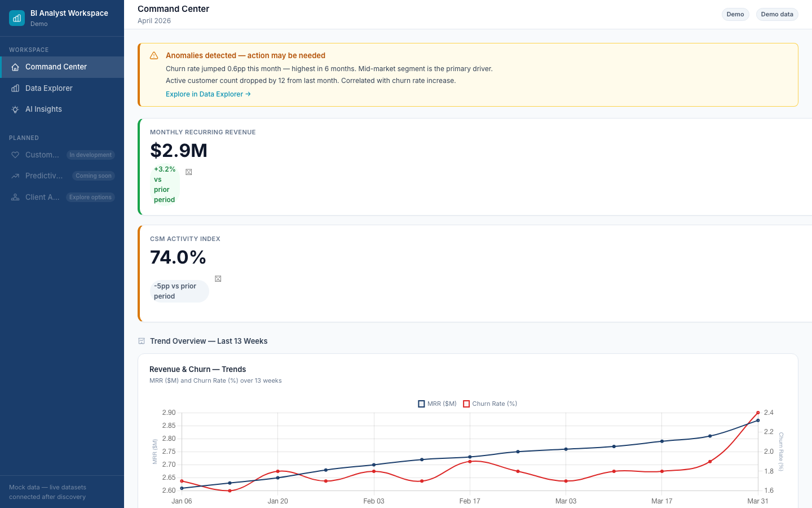Click the Client A... person icon
This screenshot has height=508, width=812.
[x=15, y=197]
